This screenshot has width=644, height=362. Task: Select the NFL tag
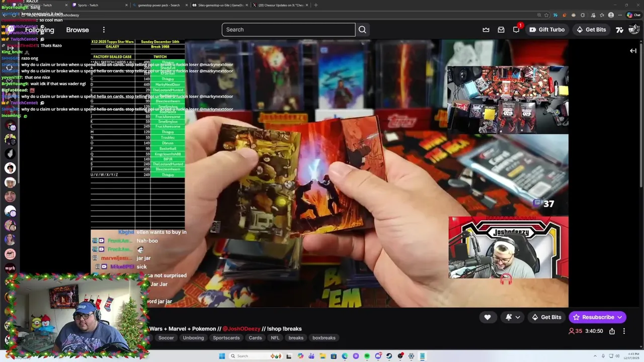pos(275,338)
